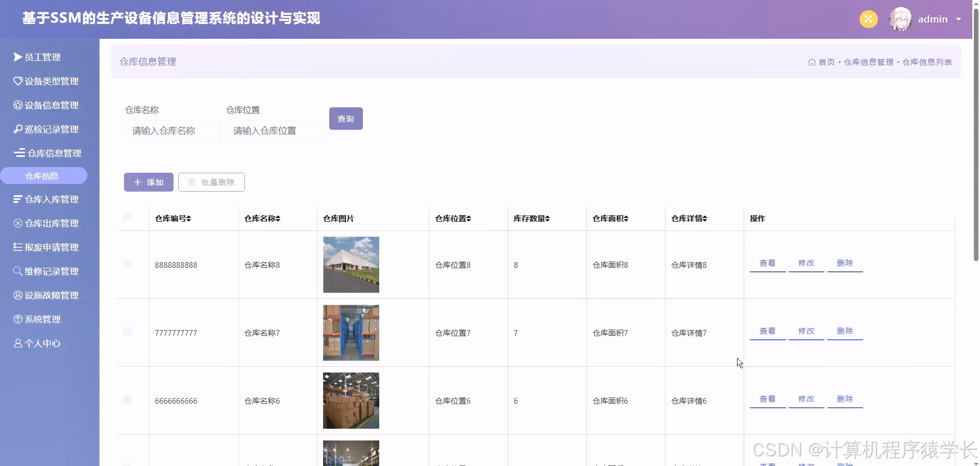
Task: Focus the 仓库名称 search input
Action: point(173,130)
